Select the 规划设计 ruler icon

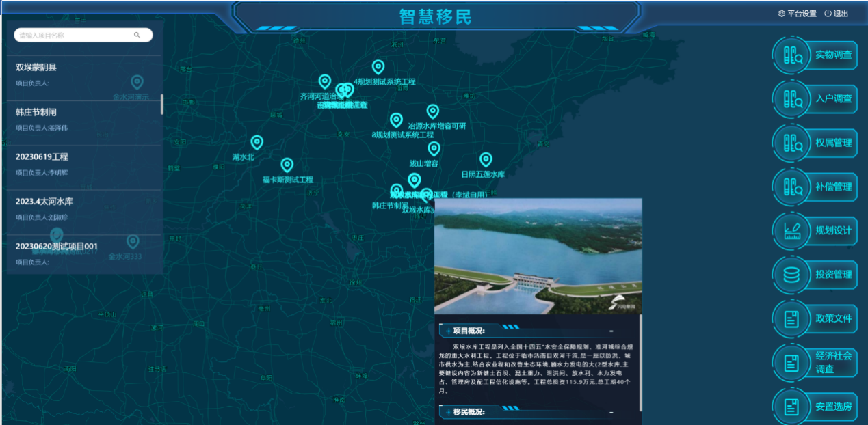pos(792,231)
